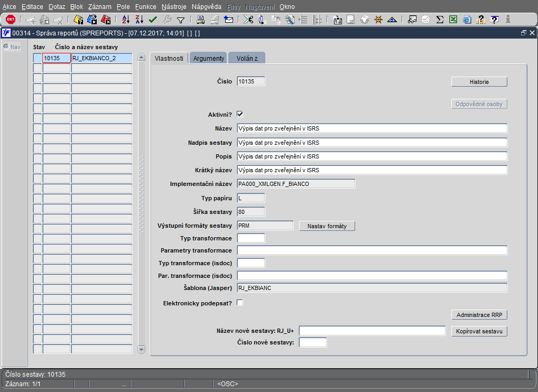Open the Akce menu
Viewport: 538px width, 392px height.
(10, 6)
